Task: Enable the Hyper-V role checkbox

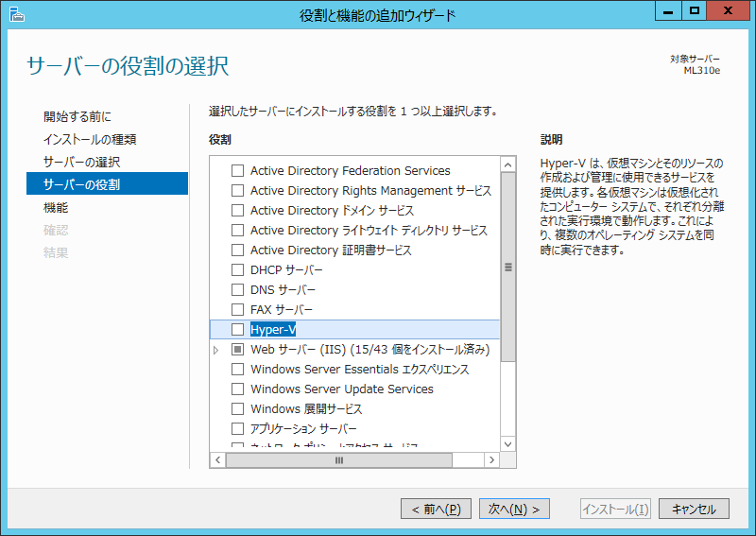Action: click(237, 330)
